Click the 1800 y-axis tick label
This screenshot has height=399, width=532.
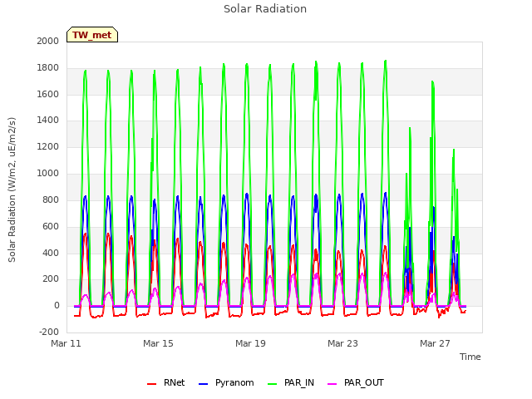pyautogui.click(x=48, y=68)
